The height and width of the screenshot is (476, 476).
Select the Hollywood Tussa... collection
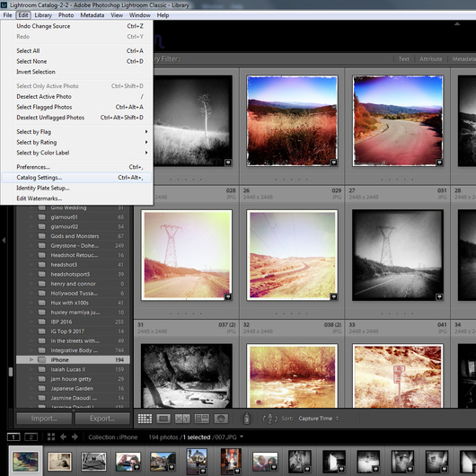coord(73,294)
